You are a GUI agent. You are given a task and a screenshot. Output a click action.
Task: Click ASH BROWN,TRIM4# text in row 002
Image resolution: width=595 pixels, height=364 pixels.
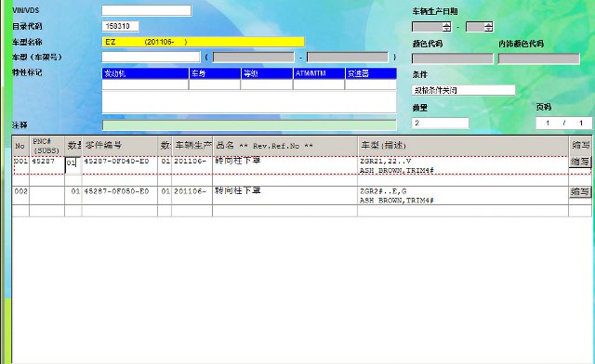pyautogui.click(x=397, y=201)
